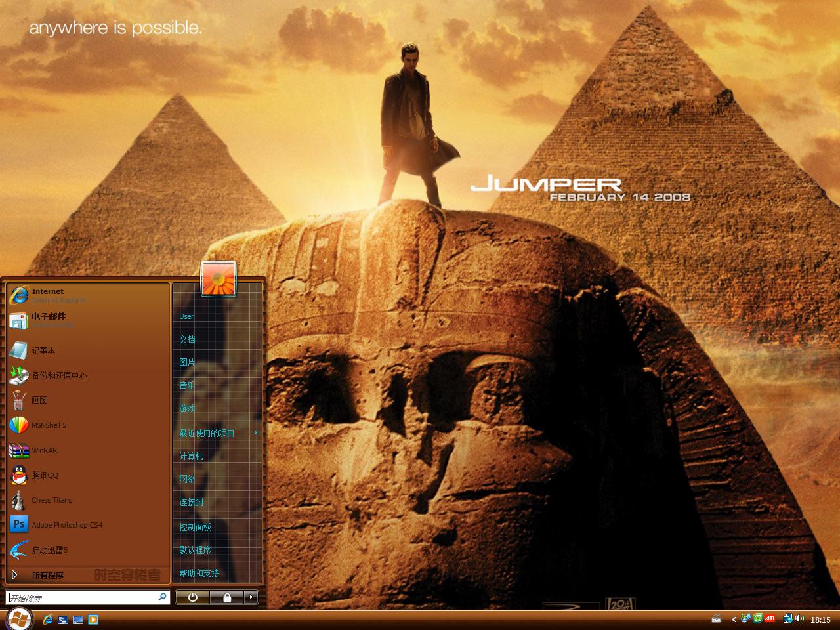Open 控制面板 control panel
Viewport: 840px width, 630px height.
217,527
